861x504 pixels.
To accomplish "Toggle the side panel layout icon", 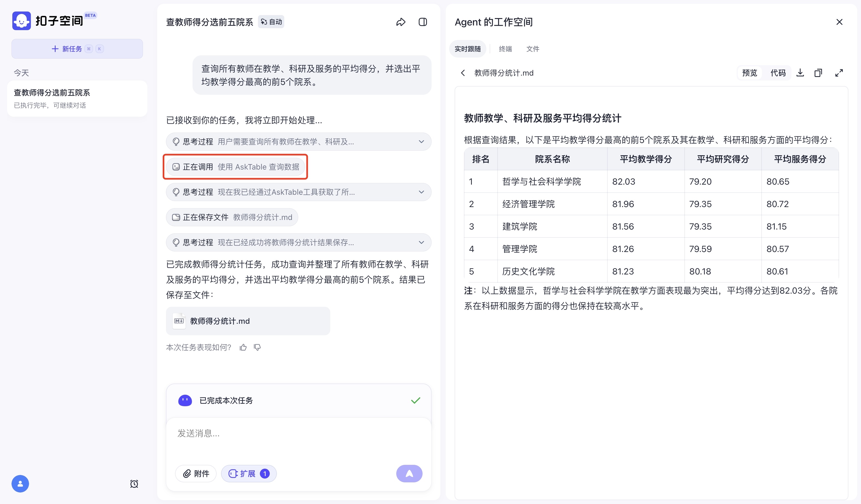I will coord(423,22).
